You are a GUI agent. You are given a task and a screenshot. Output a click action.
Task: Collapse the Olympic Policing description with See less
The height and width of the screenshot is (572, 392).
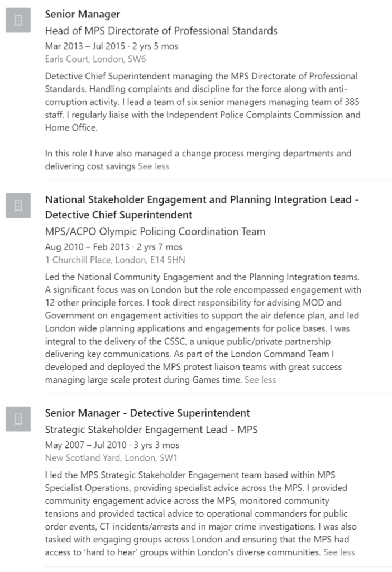point(260,380)
